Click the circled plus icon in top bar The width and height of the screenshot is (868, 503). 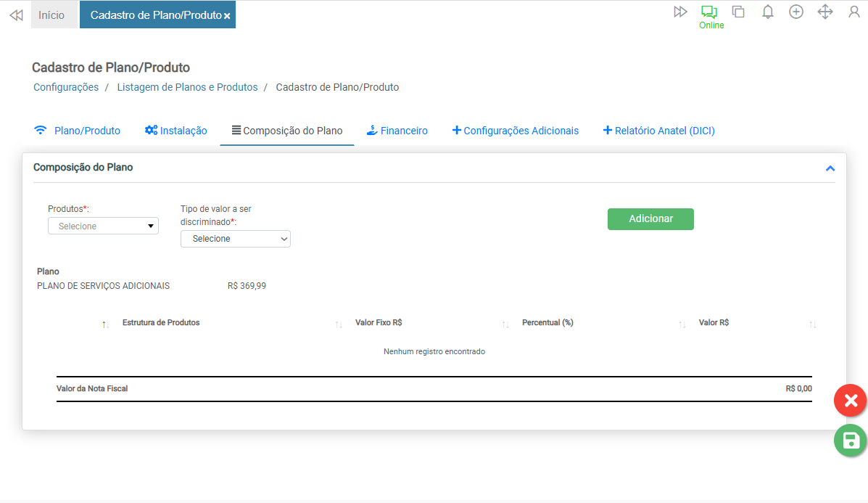tap(796, 12)
